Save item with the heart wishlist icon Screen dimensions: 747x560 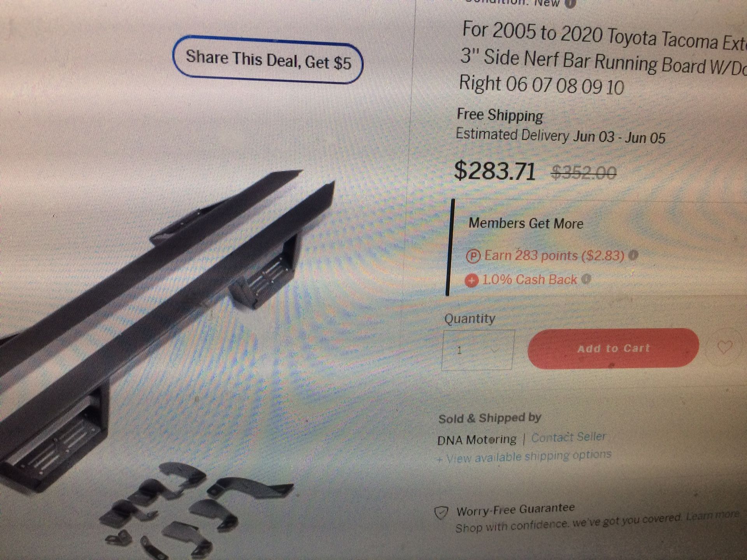coord(724,346)
